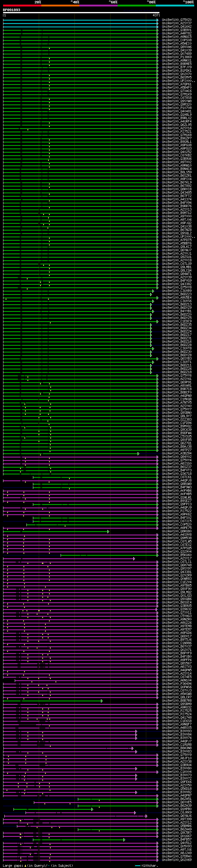Click label UniRef100_B6DZ23
The image size is (197, 868).
tap(177, 294)
